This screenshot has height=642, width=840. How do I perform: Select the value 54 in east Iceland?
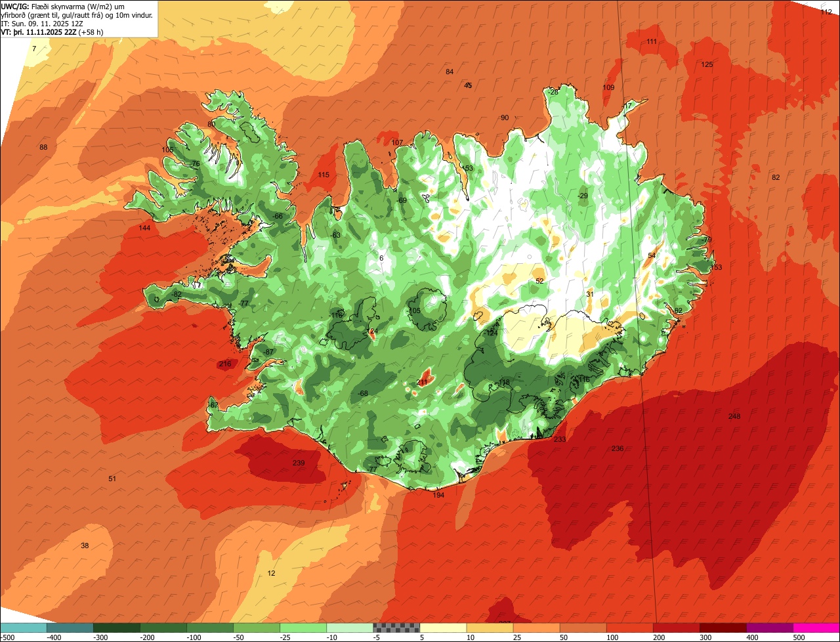[652, 255]
